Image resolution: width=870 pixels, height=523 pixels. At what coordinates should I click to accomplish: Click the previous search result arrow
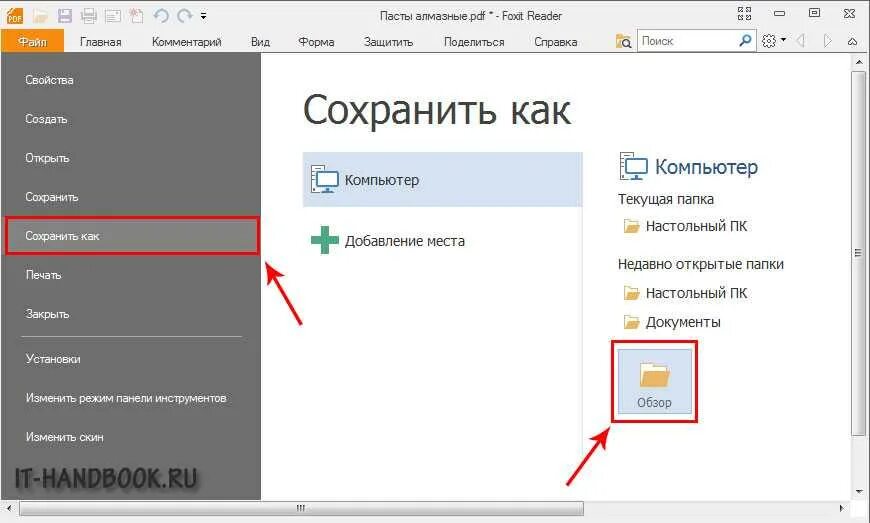pyautogui.click(x=800, y=41)
